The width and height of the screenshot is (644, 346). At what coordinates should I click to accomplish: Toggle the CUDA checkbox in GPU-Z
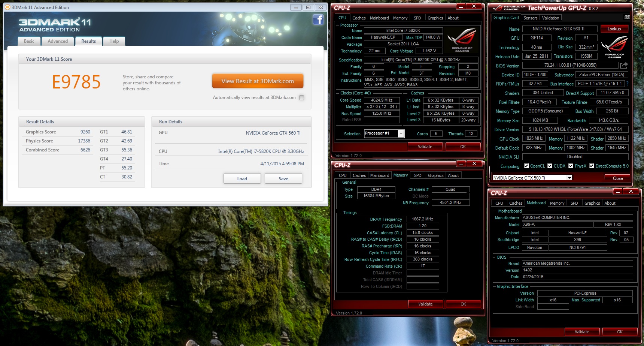click(x=550, y=166)
